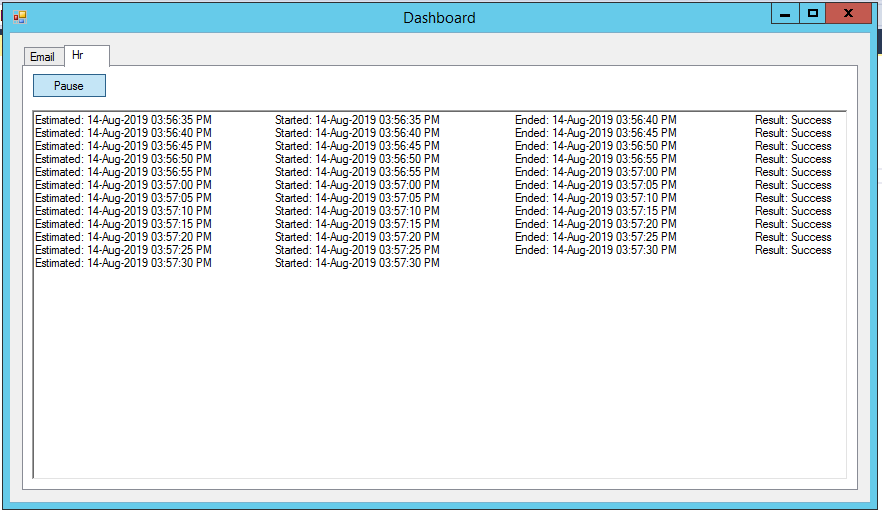Select Estimated: 14-Aug-2019 03:56:40 PM entry
The image size is (882, 513).
tap(123, 133)
